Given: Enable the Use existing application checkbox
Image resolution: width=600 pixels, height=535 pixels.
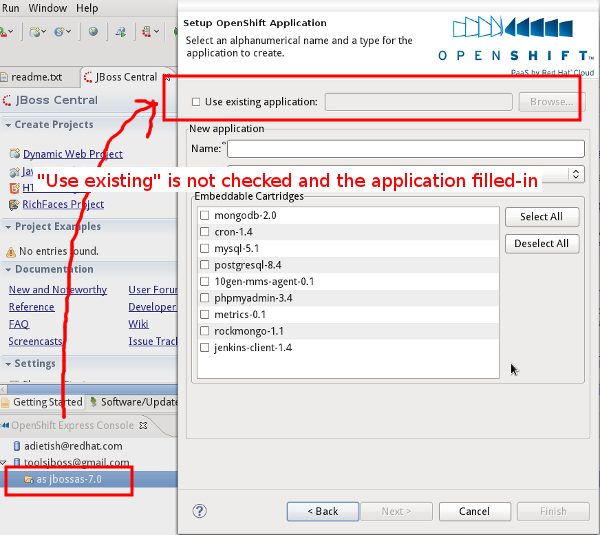Looking at the screenshot, I should 196,102.
